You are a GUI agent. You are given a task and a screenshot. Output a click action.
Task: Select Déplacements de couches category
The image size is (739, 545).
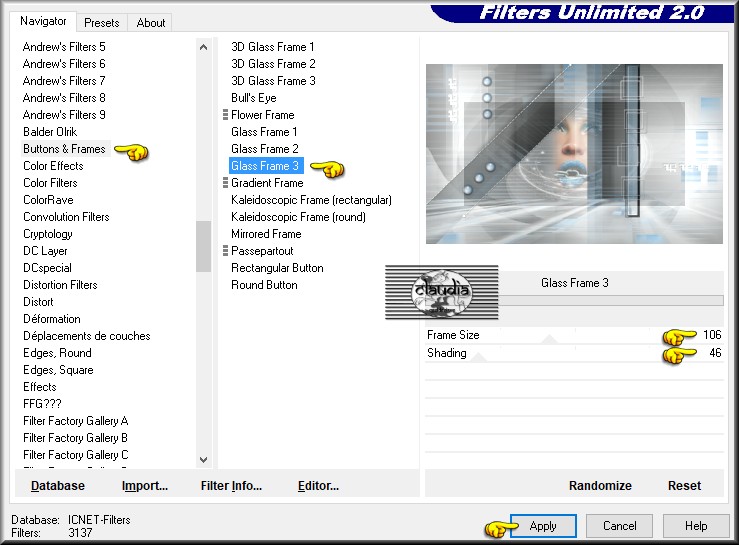(x=87, y=336)
